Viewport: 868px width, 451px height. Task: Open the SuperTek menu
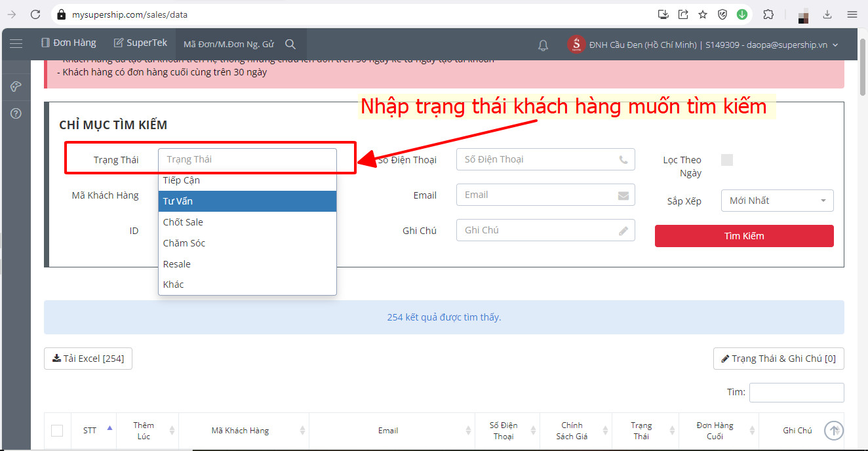click(140, 43)
